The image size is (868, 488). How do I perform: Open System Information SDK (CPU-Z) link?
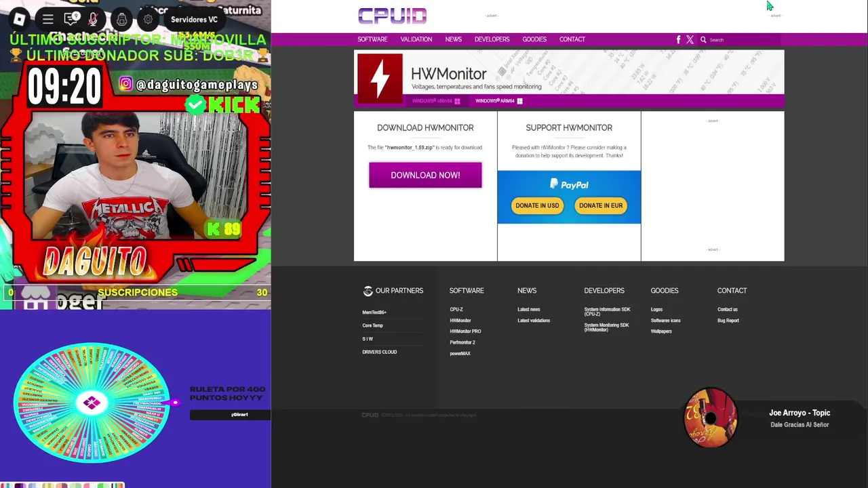(607, 312)
